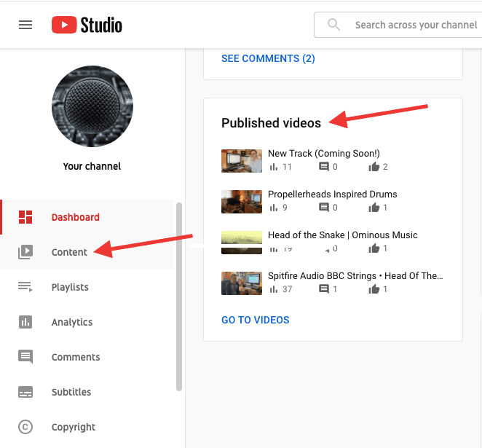Open the hamburger menu icon

25,25
